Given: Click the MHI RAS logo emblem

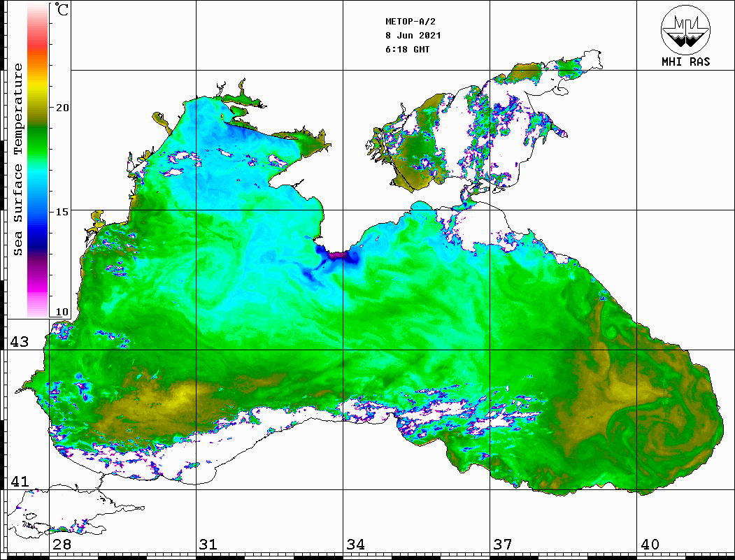Looking at the screenshot, I should pyautogui.click(x=685, y=29).
